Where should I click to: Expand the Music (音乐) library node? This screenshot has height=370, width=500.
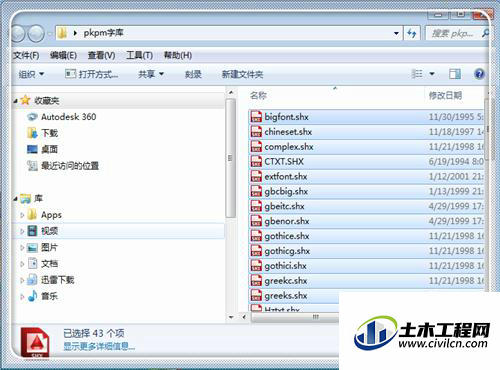point(22,296)
